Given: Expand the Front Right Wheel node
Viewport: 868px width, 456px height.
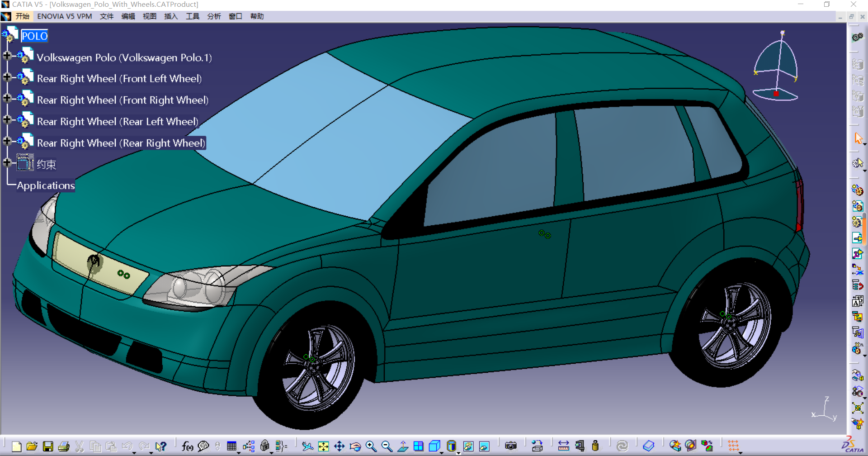Looking at the screenshot, I should point(7,98).
